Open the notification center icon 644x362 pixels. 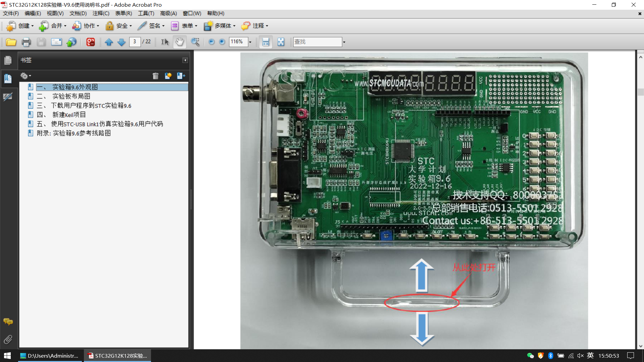click(631, 356)
